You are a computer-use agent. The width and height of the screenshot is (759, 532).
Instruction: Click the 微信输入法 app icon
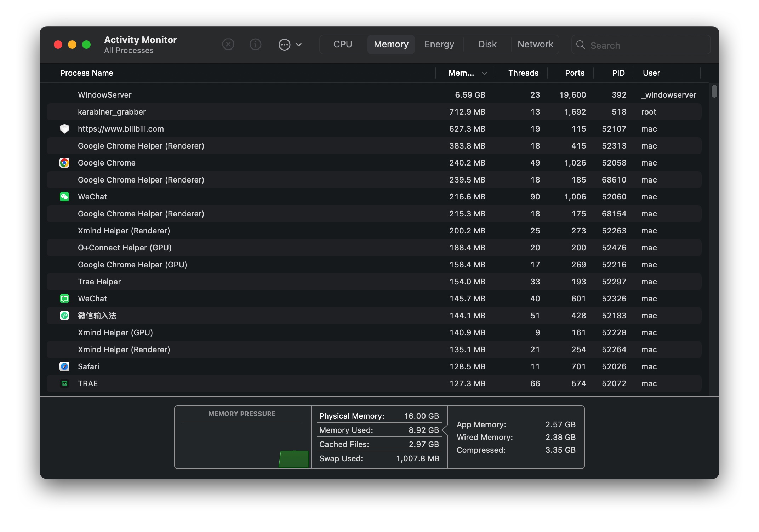click(x=64, y=316)
